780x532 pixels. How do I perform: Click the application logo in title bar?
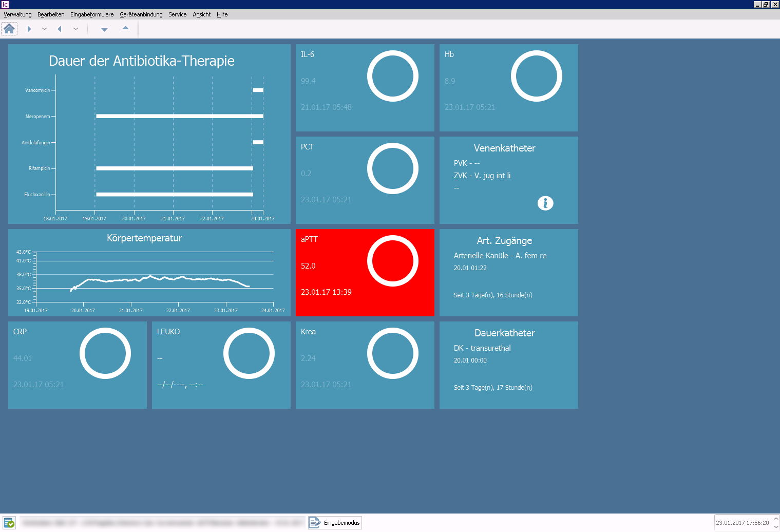tap(5, 5)
